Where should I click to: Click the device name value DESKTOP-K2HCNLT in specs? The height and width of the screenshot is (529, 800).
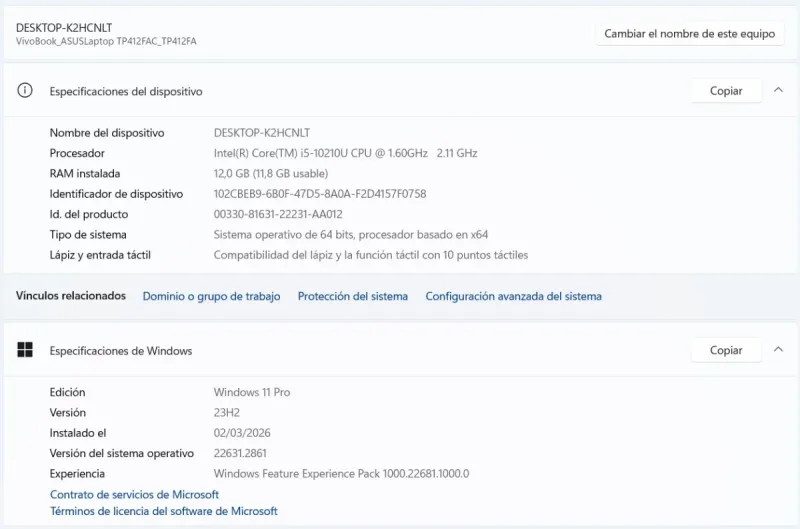click(x=262, y=133)
